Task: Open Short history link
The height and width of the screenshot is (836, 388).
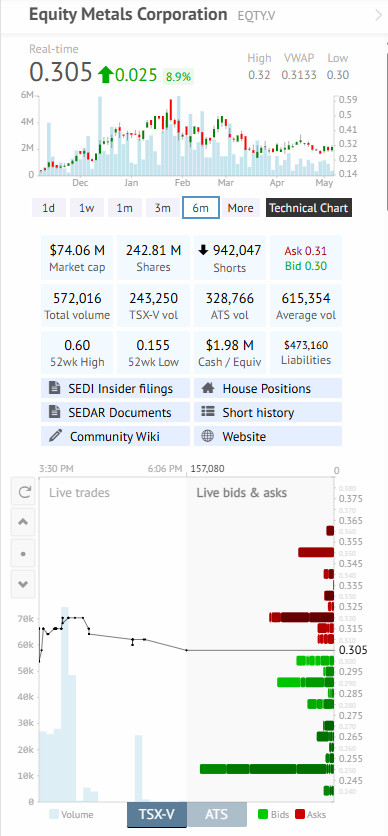Action: pos(268,412)
